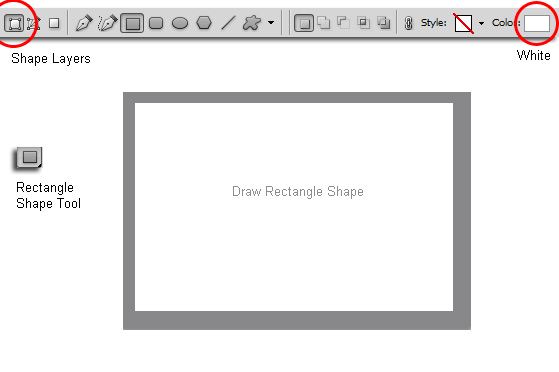Click the Draw Rectangle Shape text
The width and height of the screenshot is (559, 372).
[x=298, y=192]
